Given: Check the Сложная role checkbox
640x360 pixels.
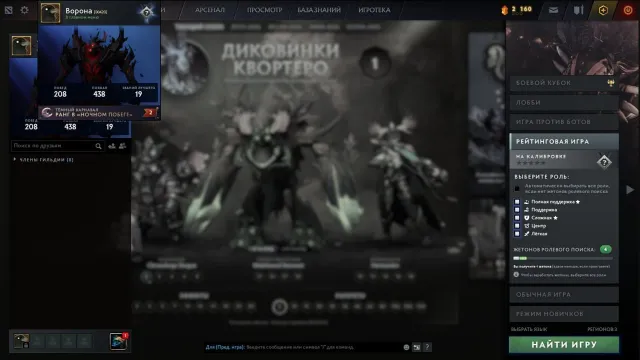Looking at the screenshot, I should (517, 218).
